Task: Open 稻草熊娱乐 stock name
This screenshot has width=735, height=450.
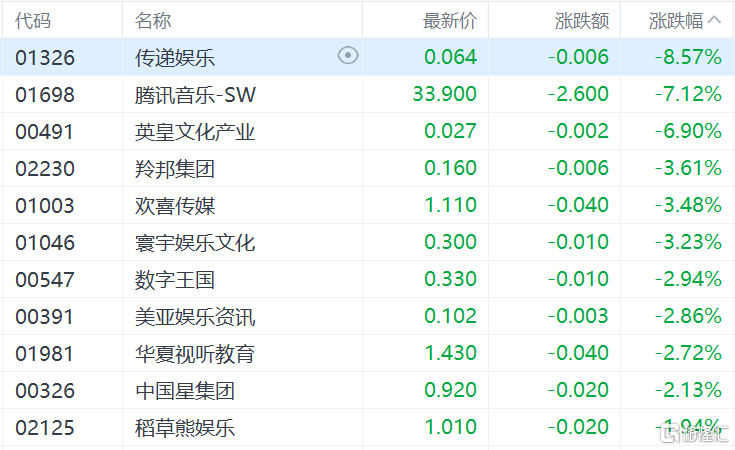Action: (x=185, y=428)
